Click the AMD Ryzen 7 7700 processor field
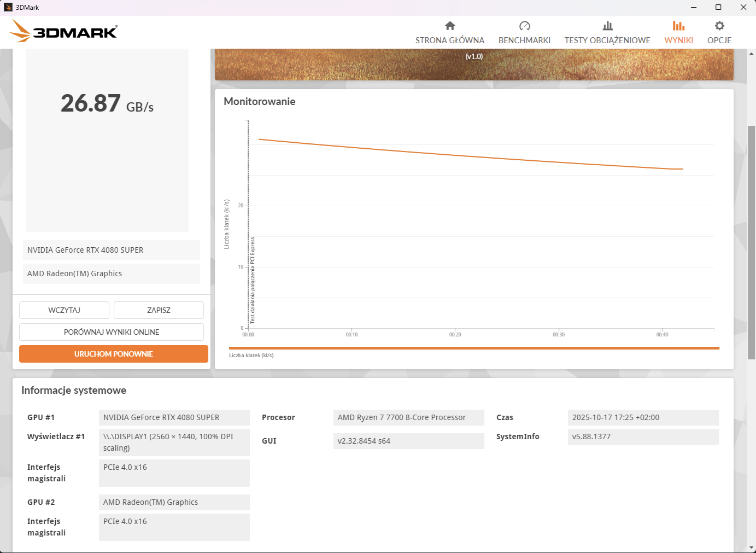 pyautogui.click(x=409, y=417)
